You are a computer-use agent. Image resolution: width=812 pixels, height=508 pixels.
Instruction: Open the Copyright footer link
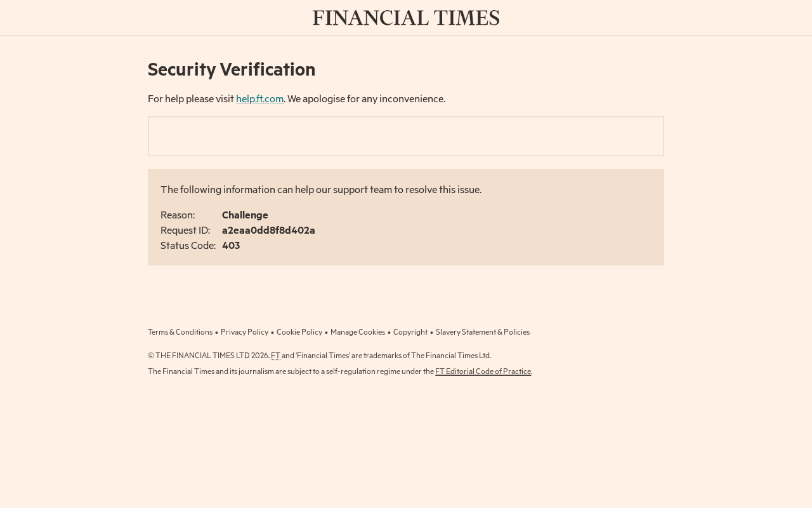(410, 332)
